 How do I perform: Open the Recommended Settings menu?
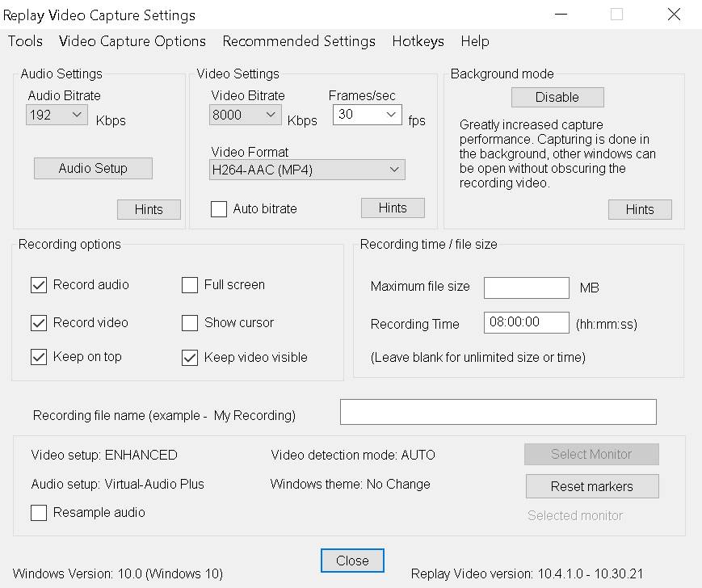click(x=299, y=41)
